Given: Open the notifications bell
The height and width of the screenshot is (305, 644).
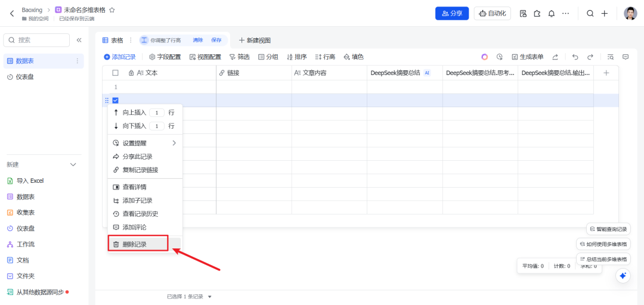Looking at the screenshot, I should [x=552, y=14].
